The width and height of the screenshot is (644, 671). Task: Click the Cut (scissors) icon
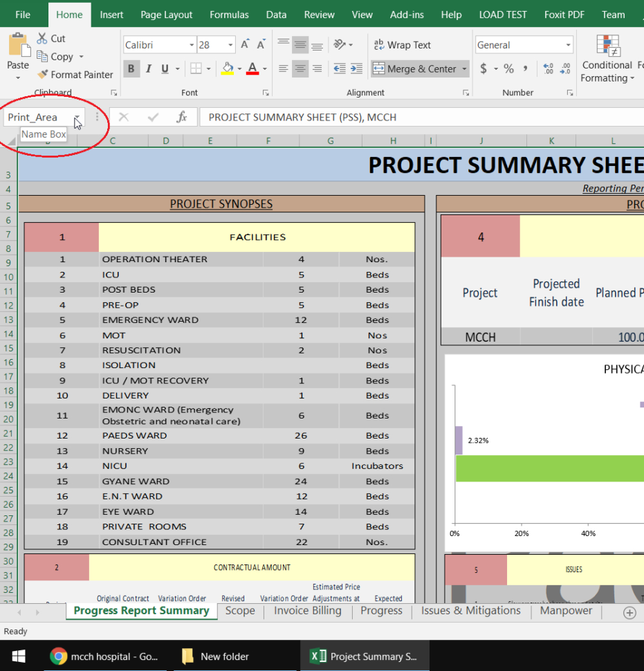tap(44, 39)
